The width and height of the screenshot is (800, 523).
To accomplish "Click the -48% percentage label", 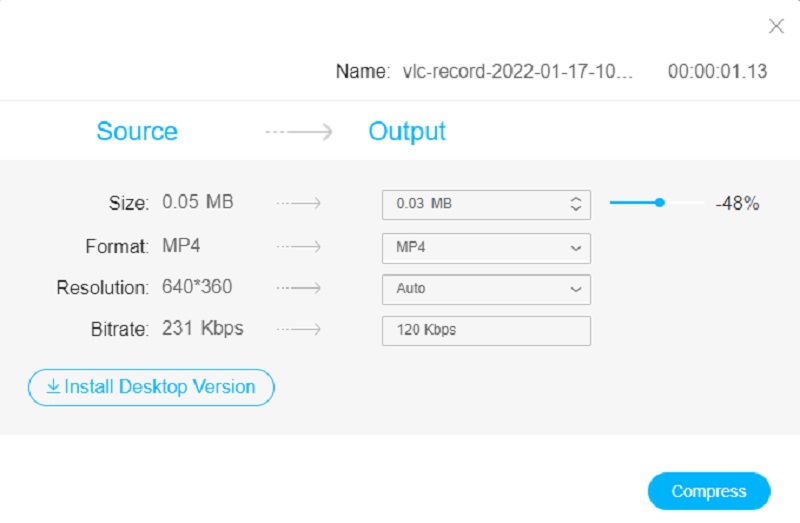I will point(737,204).
